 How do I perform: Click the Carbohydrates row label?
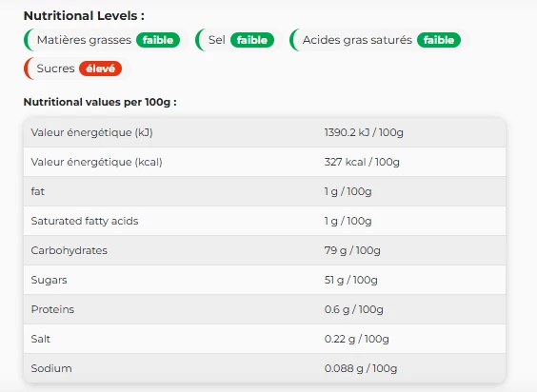pos(69,250)
